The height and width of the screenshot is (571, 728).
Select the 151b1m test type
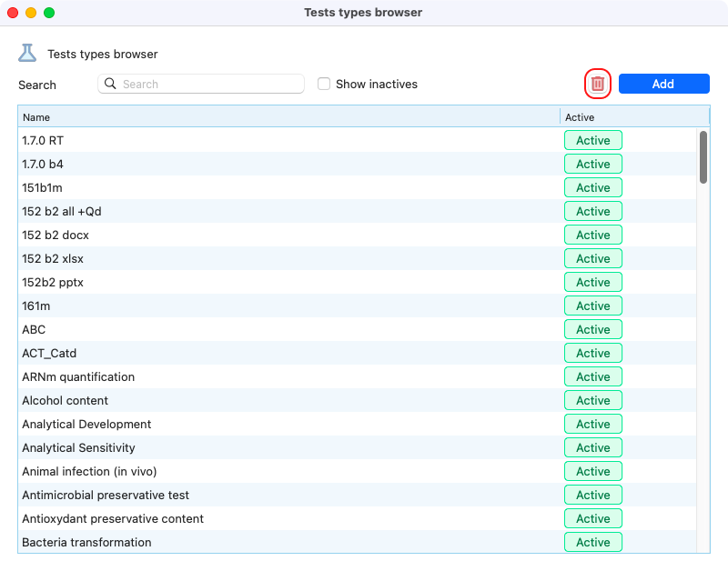(x=357, y=188)
